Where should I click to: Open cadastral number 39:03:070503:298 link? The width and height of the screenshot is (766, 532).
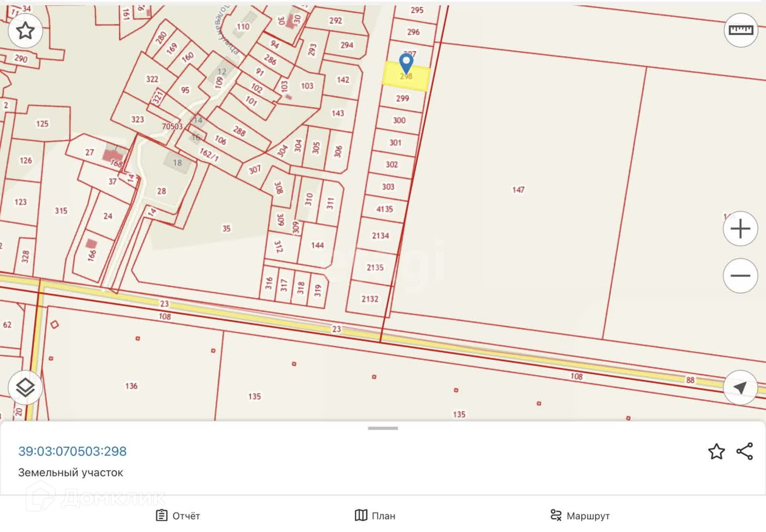coord(72,451)
